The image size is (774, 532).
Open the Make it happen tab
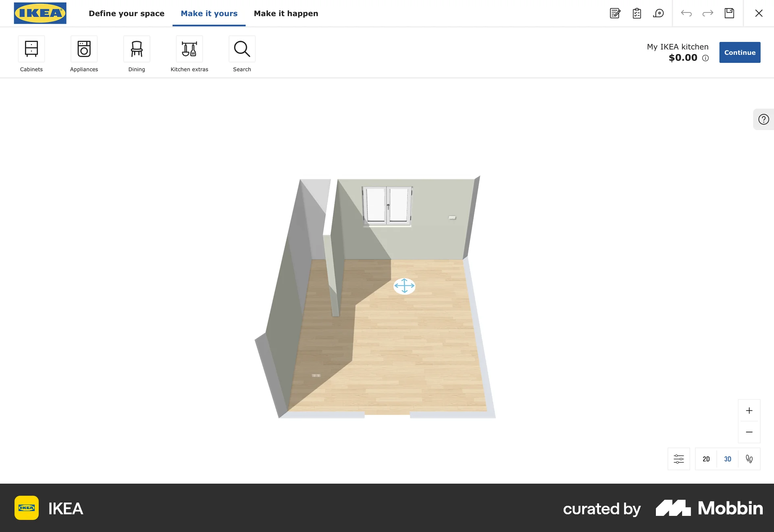tap(286, 13)
